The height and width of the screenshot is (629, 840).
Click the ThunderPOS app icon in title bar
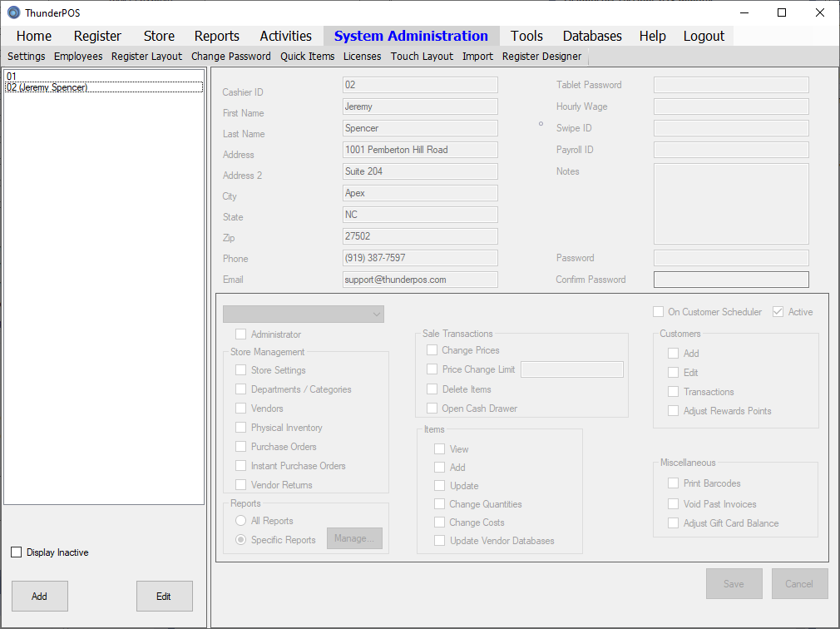coord(13,12)
